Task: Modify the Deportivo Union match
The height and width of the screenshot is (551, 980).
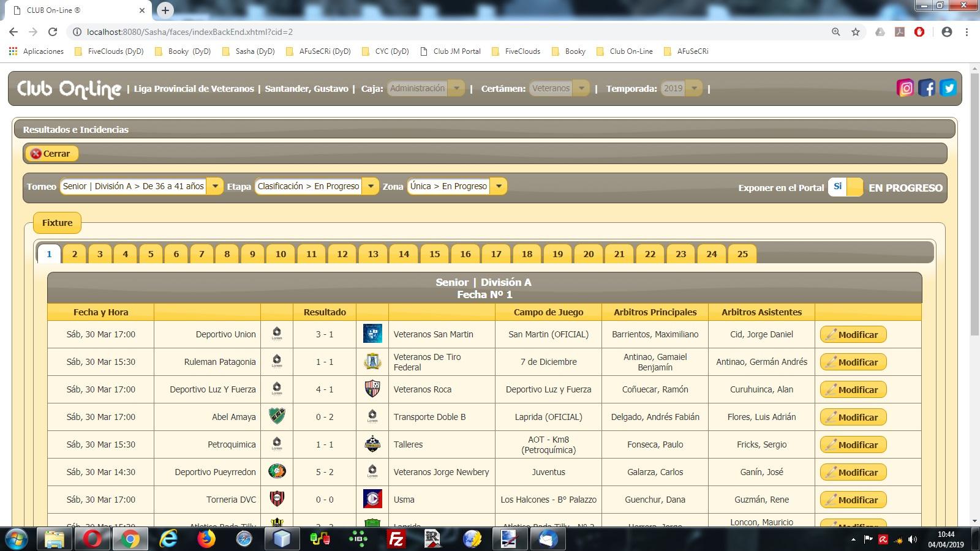Action: pyautogui.click(x=853, y=334)
